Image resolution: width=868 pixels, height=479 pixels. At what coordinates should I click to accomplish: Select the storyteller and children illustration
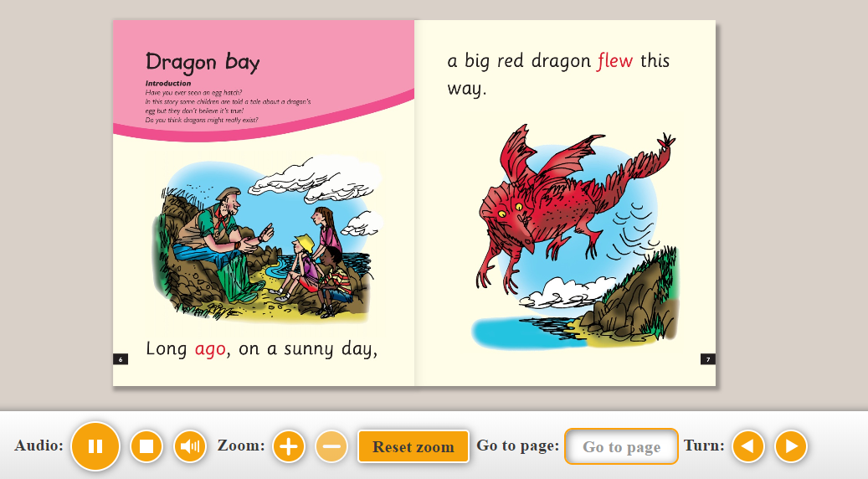point(267,239)
